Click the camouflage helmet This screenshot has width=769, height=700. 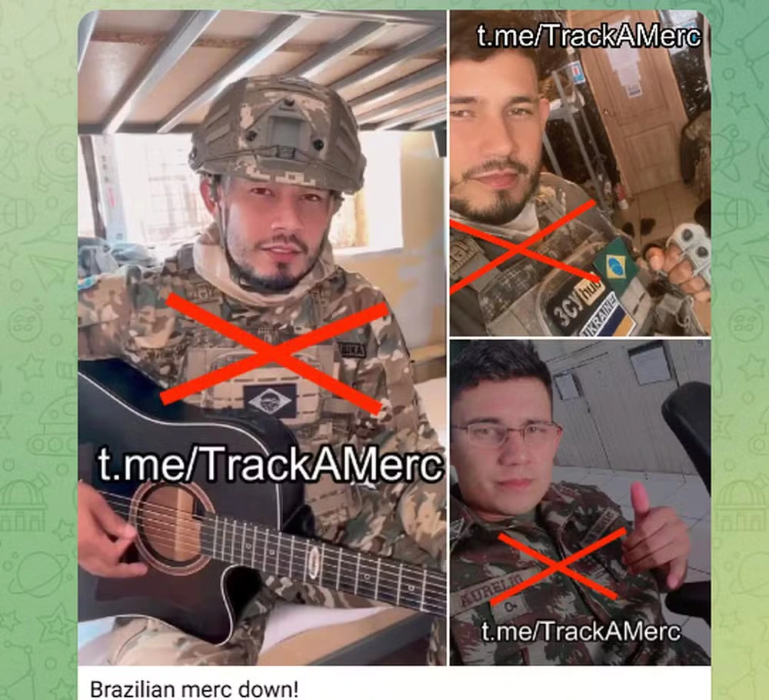278,133
